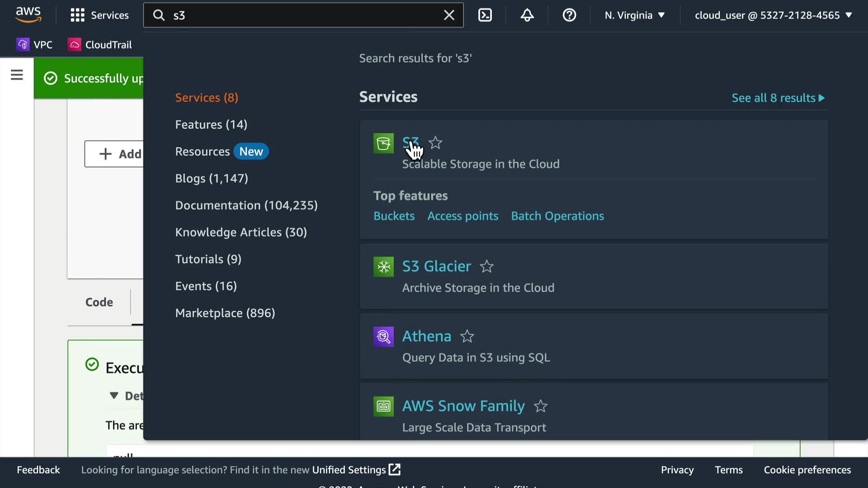Click the AWS logo home icon
Image resolution: width=868 pixels, height=488 pixels.
coord(28,14)
